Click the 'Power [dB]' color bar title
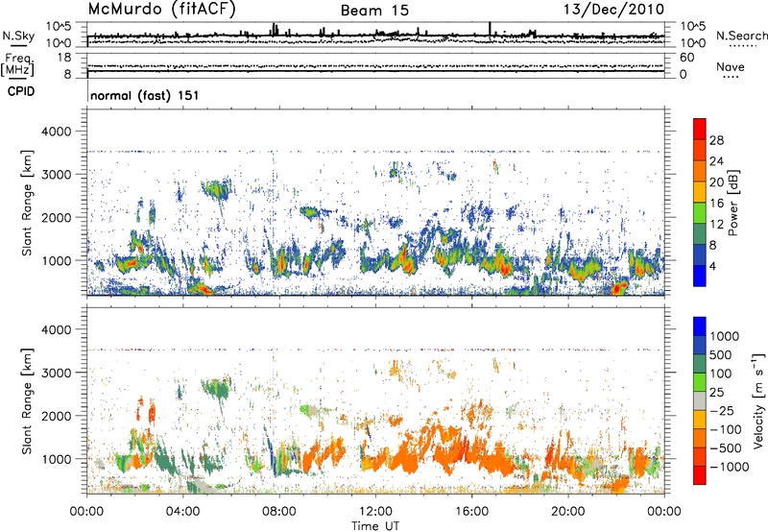 732,203
